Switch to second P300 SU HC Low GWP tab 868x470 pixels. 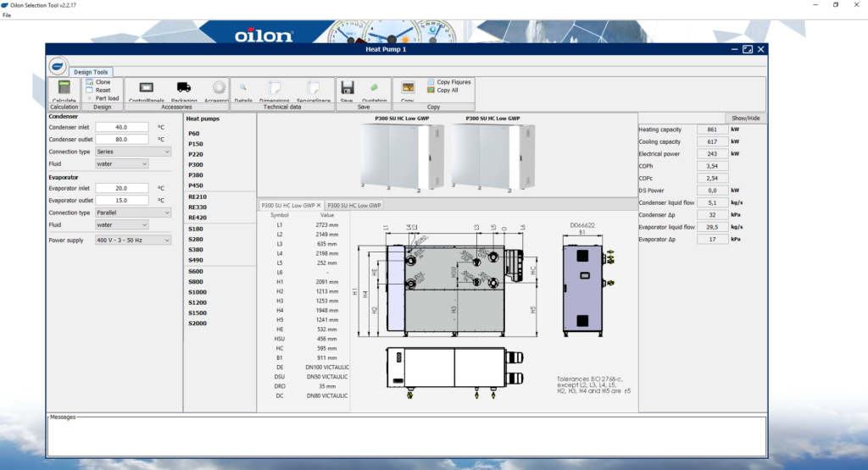pos(353,205)
